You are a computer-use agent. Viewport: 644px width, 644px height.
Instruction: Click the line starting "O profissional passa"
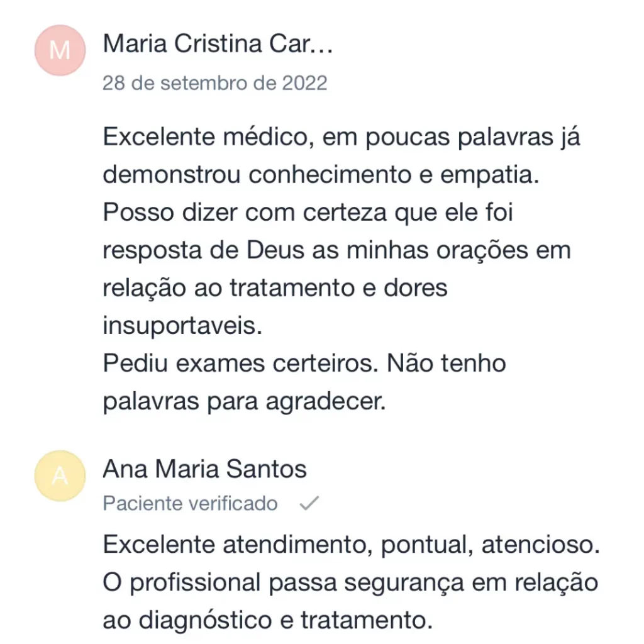[x=350, y=582]
